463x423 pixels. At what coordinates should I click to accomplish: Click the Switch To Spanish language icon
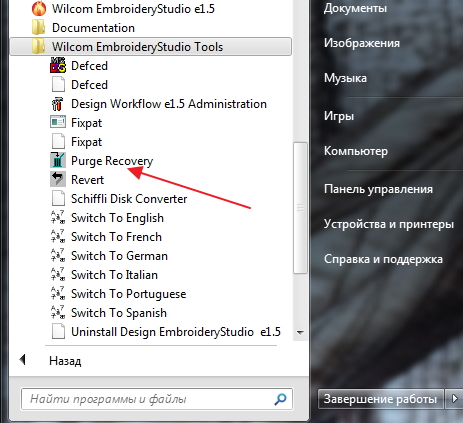[x=58, y=312]
